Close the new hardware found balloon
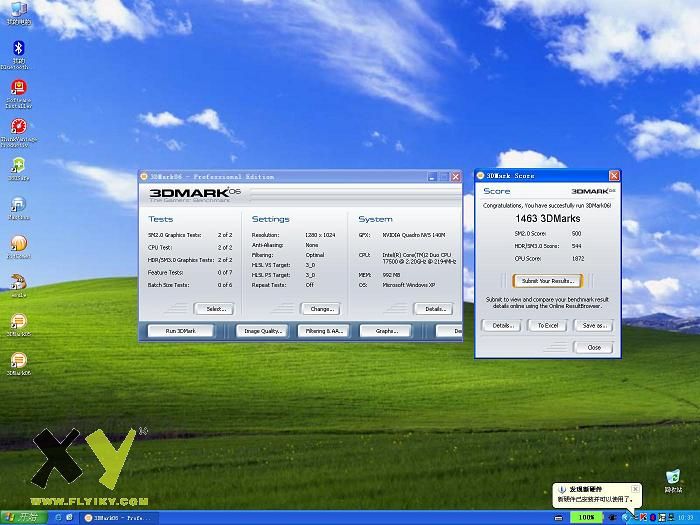Screen dimensions: 700x525 point(635,489)
